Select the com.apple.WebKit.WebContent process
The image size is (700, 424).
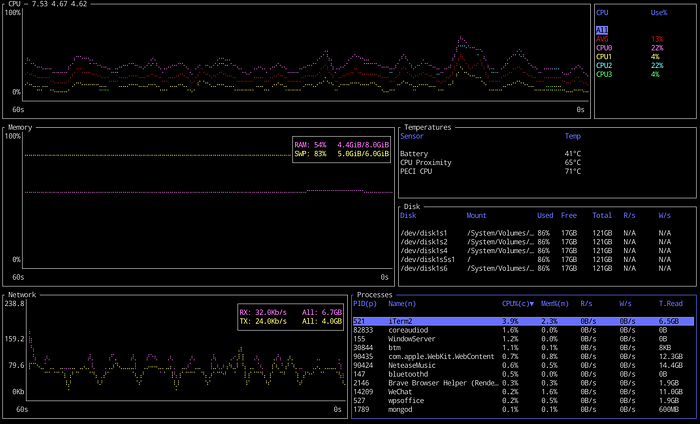tap(523, 357)
